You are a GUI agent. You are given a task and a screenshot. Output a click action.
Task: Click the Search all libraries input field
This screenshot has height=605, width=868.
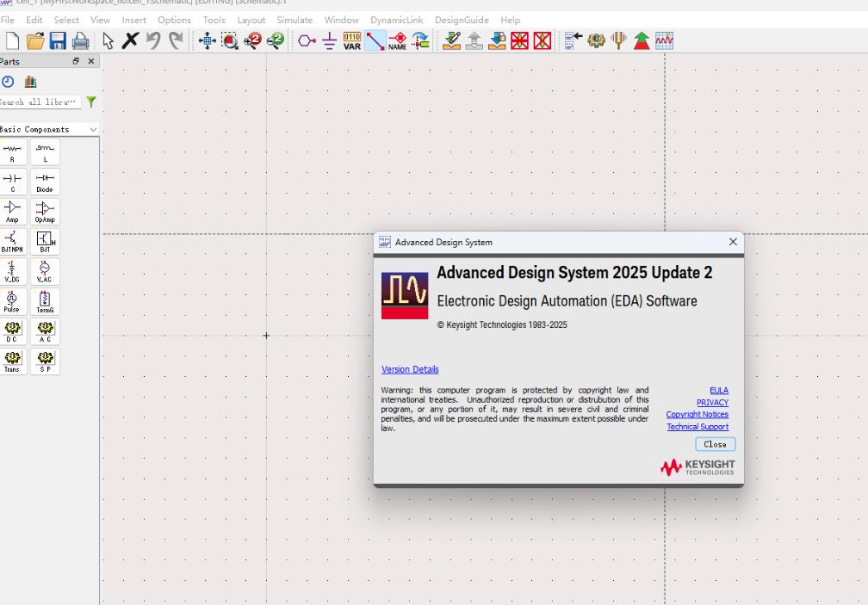(39, 102)
